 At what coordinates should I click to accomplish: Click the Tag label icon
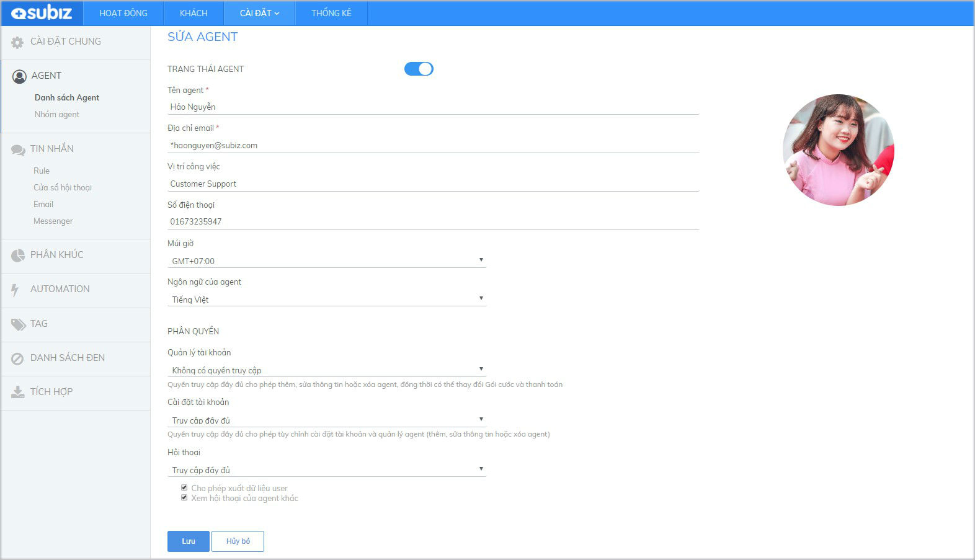pyautogui.click(x=18, y=324)
